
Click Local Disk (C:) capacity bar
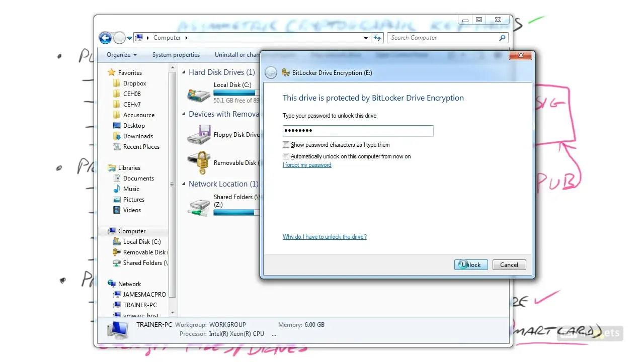[236, 93]
